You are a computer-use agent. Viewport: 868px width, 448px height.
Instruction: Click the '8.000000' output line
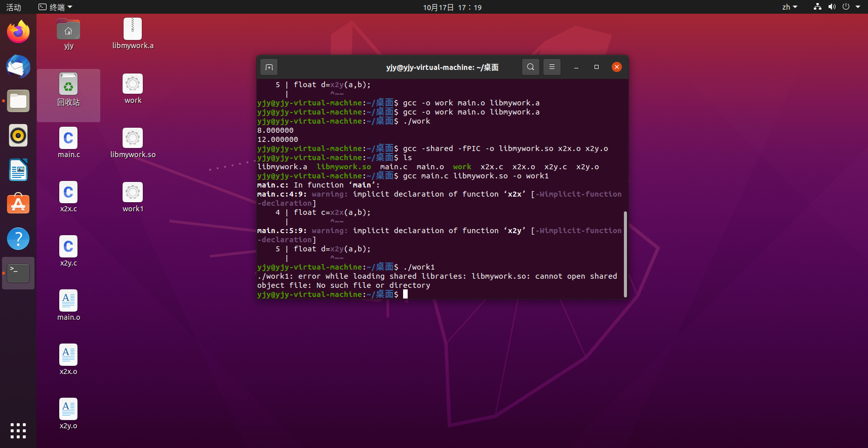275,130
